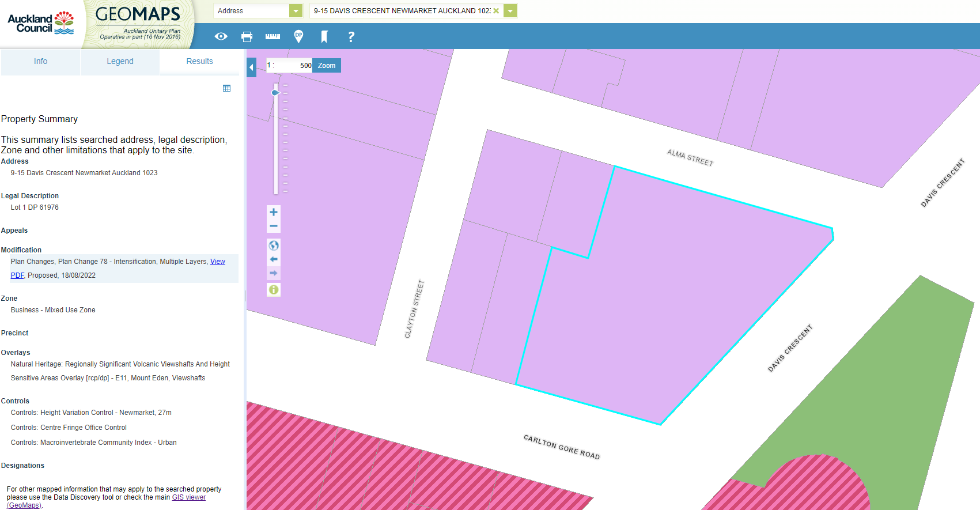The height and width of the screenshot is (510, 980).
Task: Switch to the Legend tab
Action: pos(120,61)
